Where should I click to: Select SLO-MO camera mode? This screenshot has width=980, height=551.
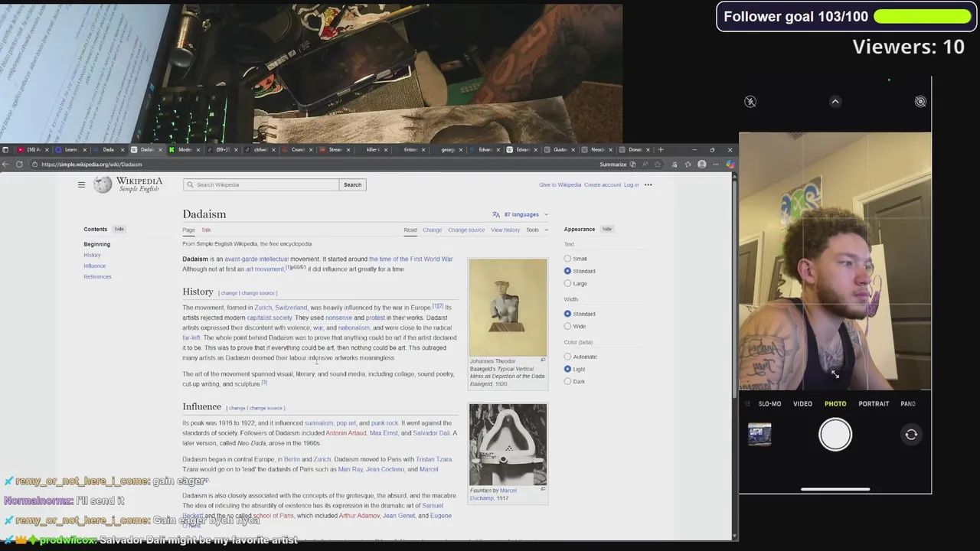pyautogui.click(x=769, y=403)
